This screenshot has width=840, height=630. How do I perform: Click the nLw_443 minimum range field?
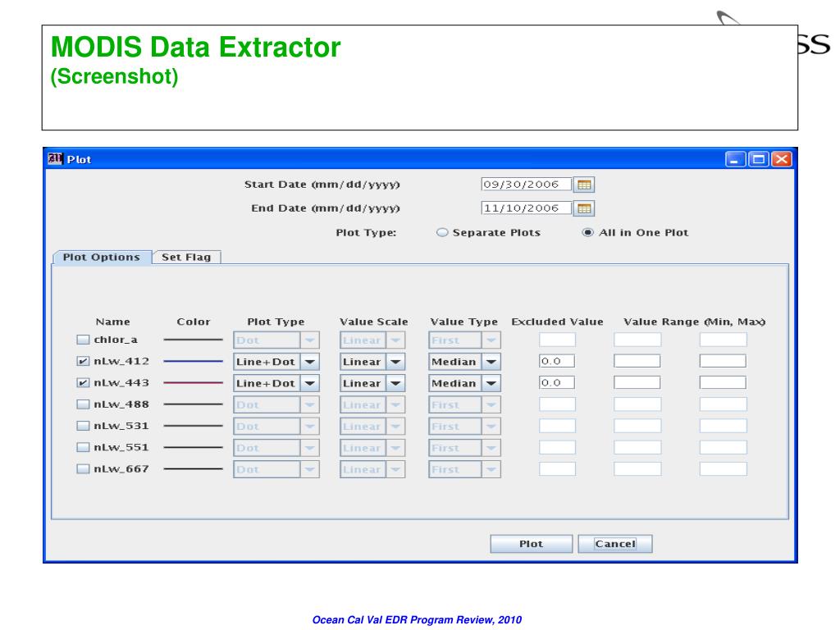point(637,382)
